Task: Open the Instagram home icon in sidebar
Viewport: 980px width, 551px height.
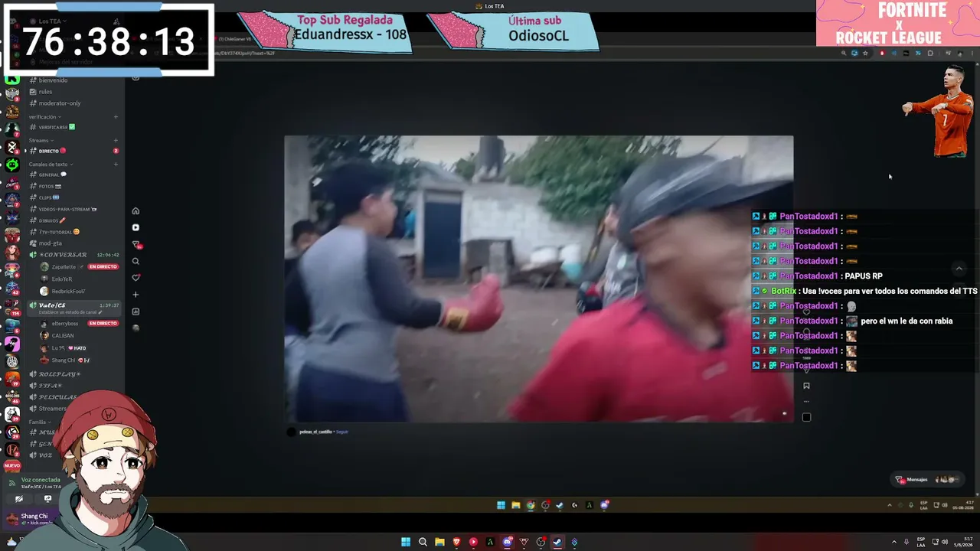Action: [x=136, y=211]
